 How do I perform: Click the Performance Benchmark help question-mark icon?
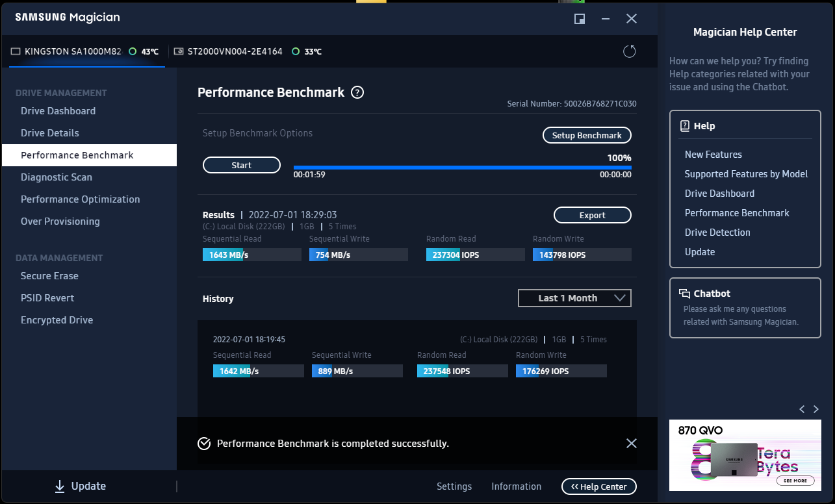[357, 92]
